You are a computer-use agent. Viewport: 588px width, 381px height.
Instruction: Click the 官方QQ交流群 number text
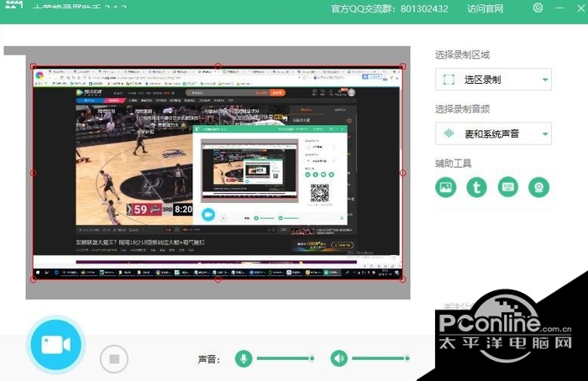click(x=390, y=8)
